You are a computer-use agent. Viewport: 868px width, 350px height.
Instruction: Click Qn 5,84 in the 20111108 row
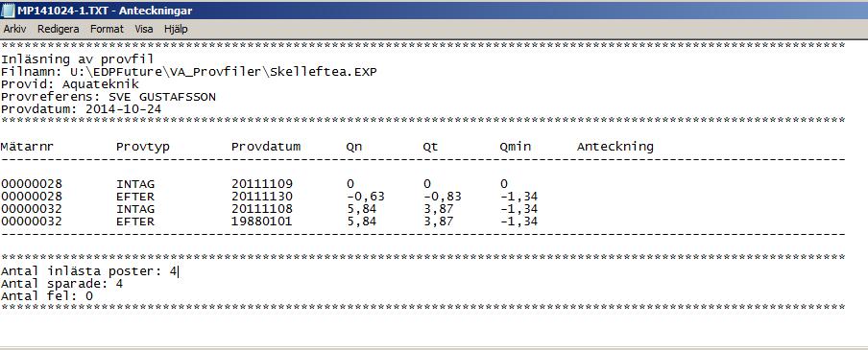coord(362,210)
